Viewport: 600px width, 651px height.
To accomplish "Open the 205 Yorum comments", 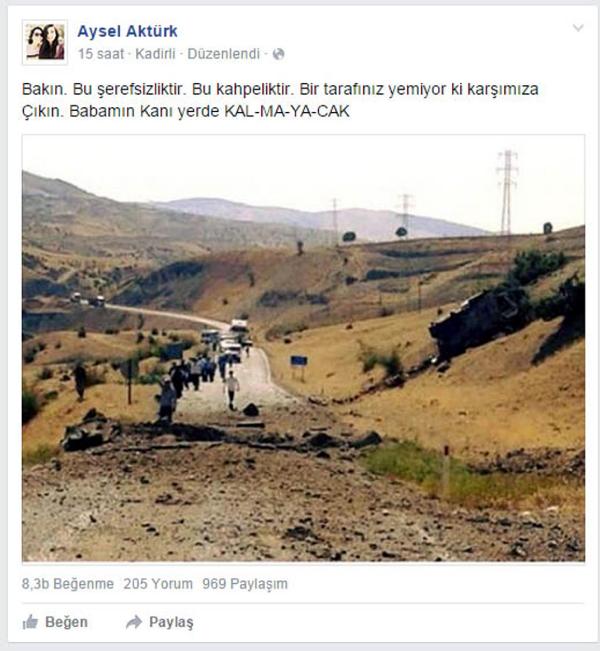I will [158, 584].
